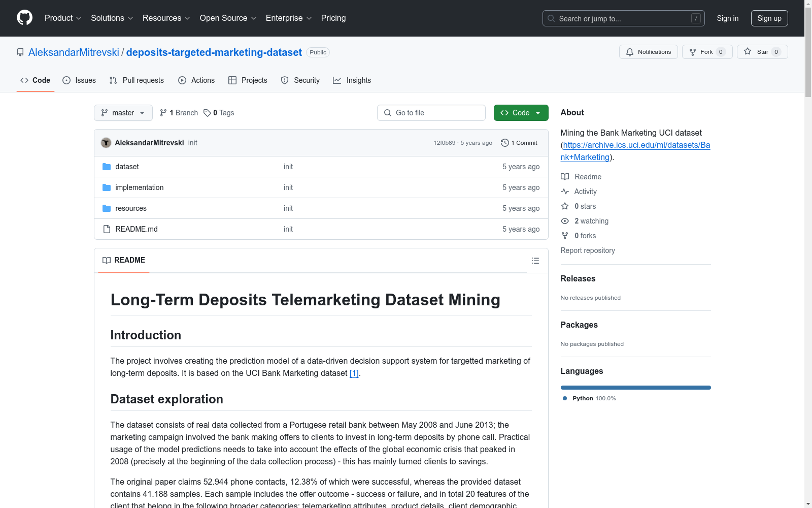The height and width of the screenshot is (508, 812).
Task: Switch to the Issues tab
Action: (79, 80)
